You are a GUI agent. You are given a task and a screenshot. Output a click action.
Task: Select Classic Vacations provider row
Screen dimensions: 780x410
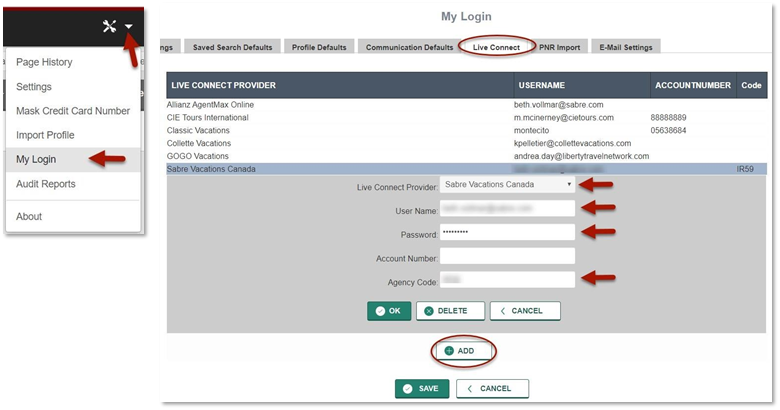coord(467,130)
